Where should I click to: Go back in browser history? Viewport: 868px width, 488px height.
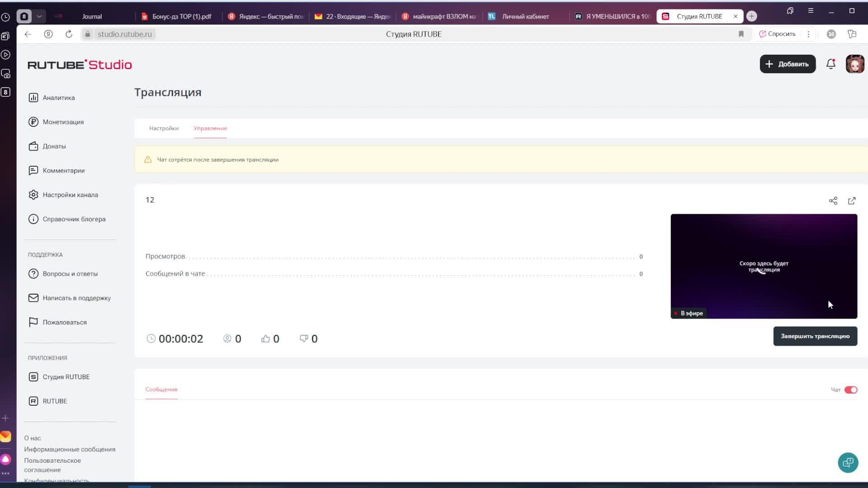point(28,34)
